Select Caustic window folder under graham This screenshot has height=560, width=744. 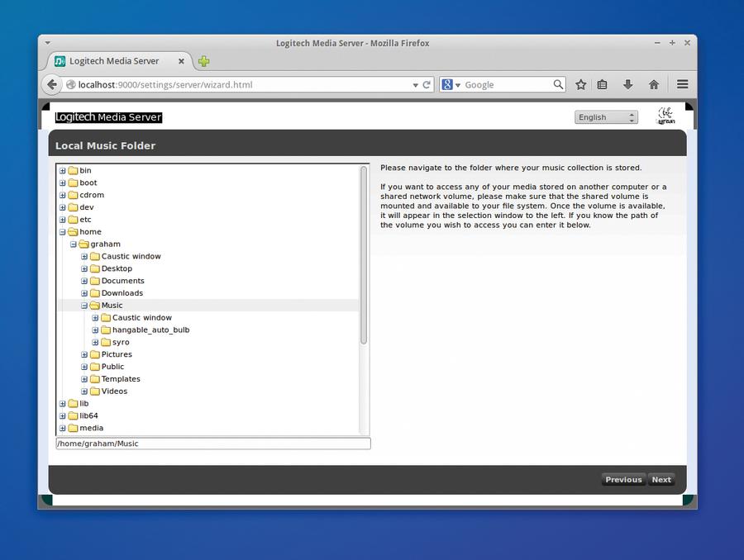[131, 256]
